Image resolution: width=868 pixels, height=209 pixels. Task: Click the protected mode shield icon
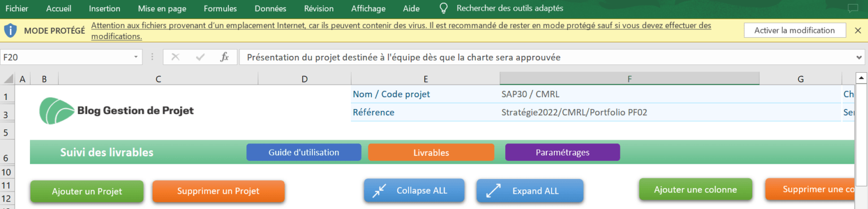point(10,31)
